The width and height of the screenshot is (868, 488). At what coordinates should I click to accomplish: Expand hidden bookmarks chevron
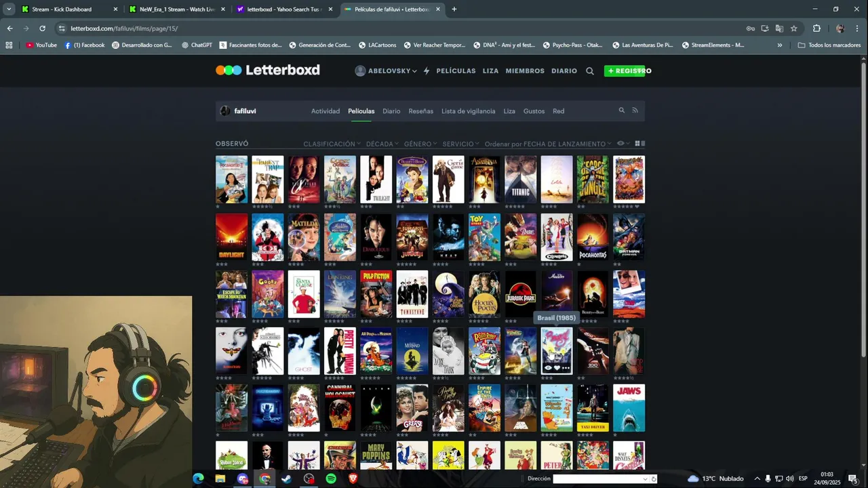pos(779,45)
